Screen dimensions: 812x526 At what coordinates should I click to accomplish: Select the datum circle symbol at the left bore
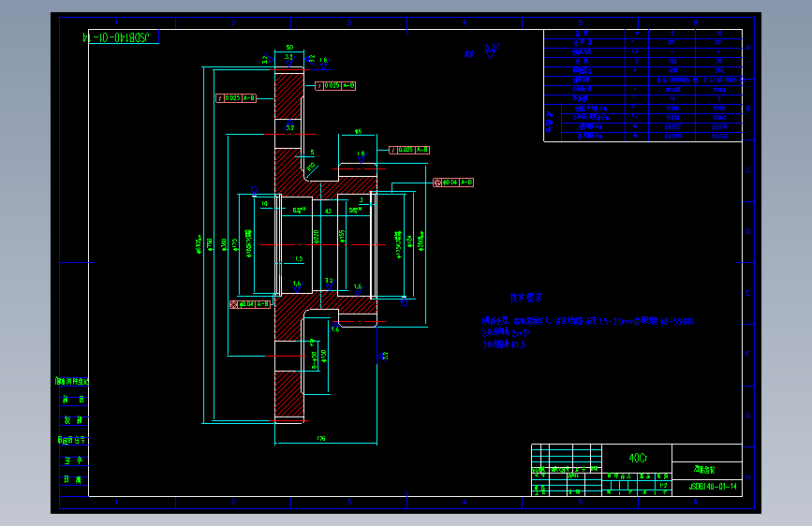254,191
